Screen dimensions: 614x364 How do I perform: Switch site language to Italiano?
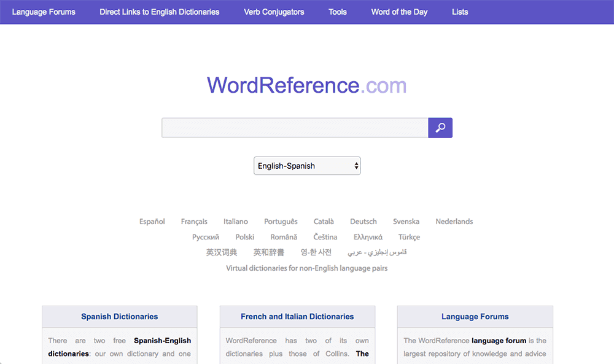[236, 222]
